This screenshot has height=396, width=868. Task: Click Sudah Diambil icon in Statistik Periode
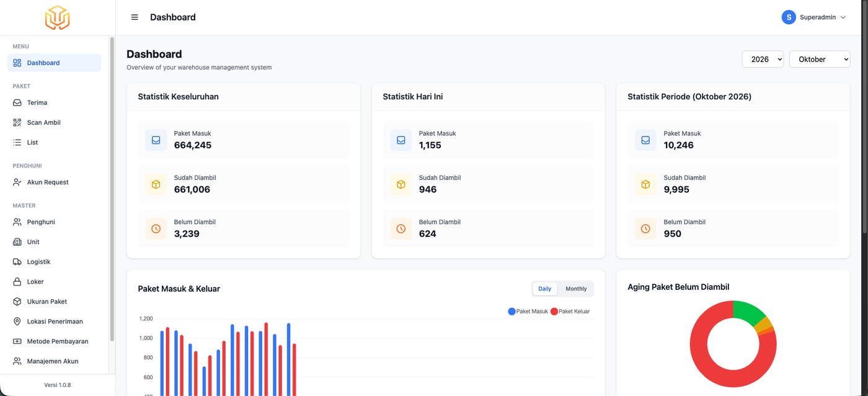(645, 184)
